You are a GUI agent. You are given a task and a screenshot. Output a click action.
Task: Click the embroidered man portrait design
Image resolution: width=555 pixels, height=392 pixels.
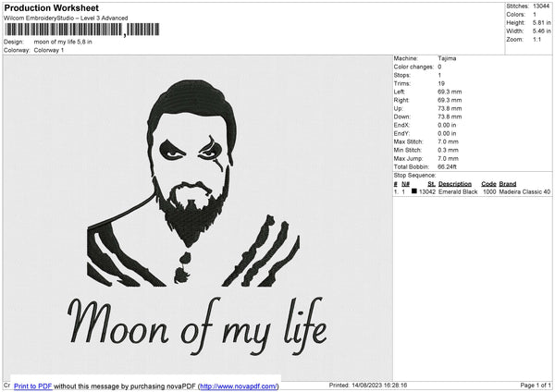[x=193, y=183]
